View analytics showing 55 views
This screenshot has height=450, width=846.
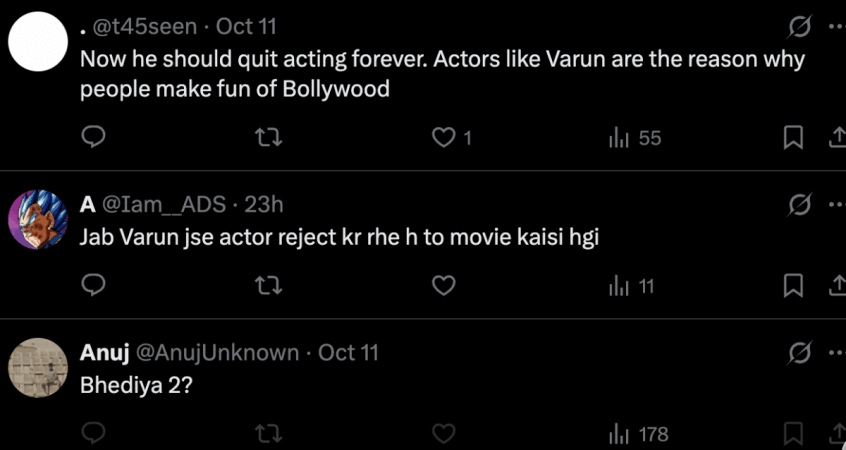point(635,138)
